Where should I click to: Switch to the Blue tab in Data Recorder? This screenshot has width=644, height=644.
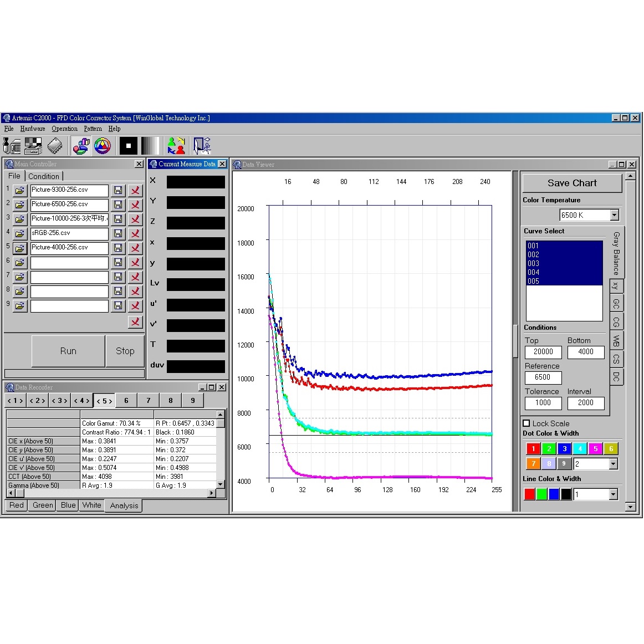coord(68,505)
